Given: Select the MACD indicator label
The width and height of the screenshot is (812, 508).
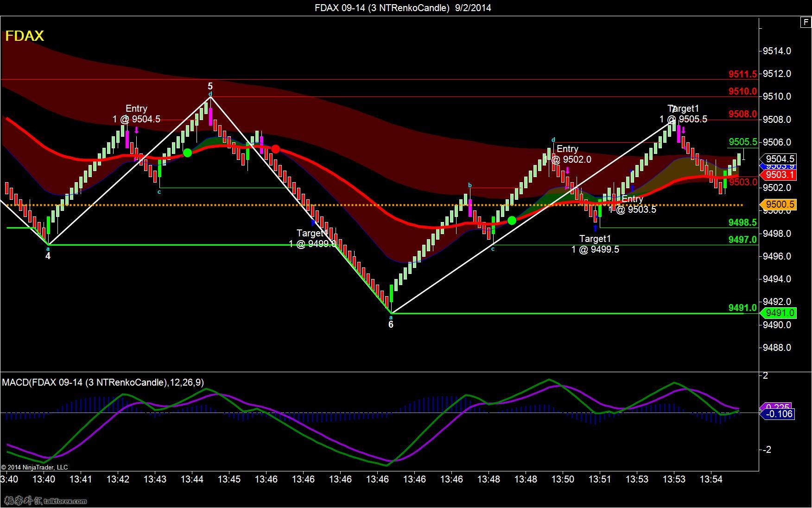Looking at the screenshot, I should point(103,382).
